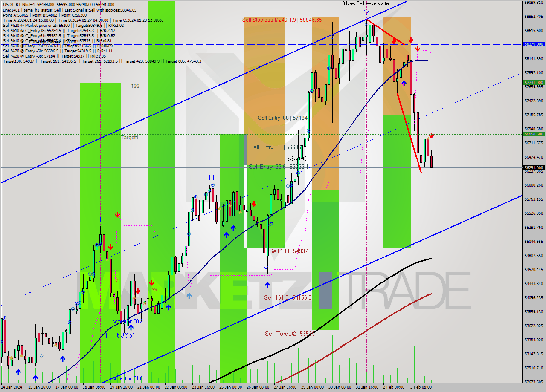
Task: Click the 57422.890 price axis value
Action: (534, 101)
